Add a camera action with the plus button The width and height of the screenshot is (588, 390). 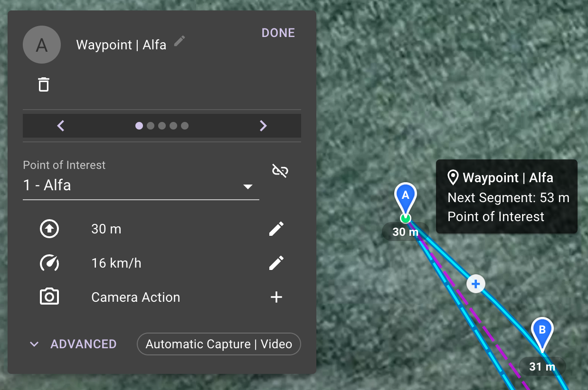[x=276, y=297]
